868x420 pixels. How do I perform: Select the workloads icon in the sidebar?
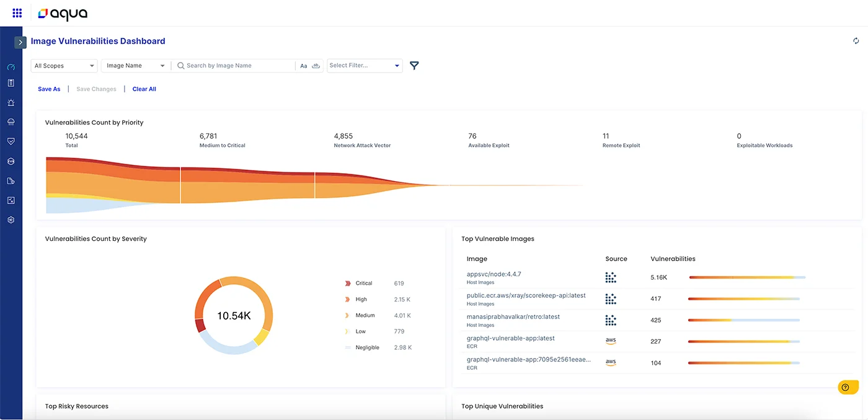(11, 122)
